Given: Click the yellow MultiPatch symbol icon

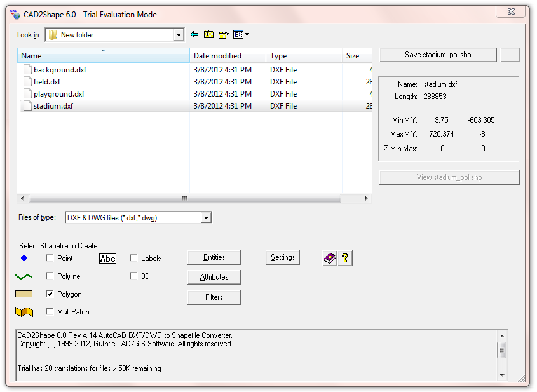Looking at the screenshot, I should coord(24,311).
